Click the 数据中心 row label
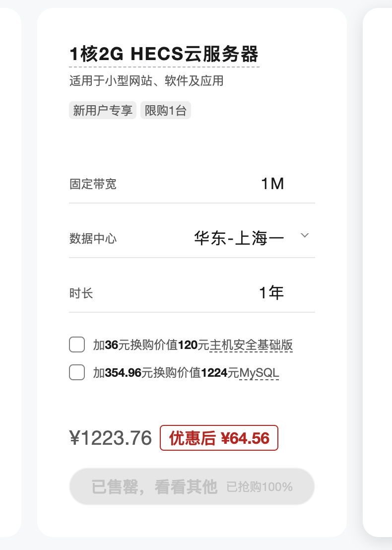This screenshot has width=392, height=550. point(93,239)
